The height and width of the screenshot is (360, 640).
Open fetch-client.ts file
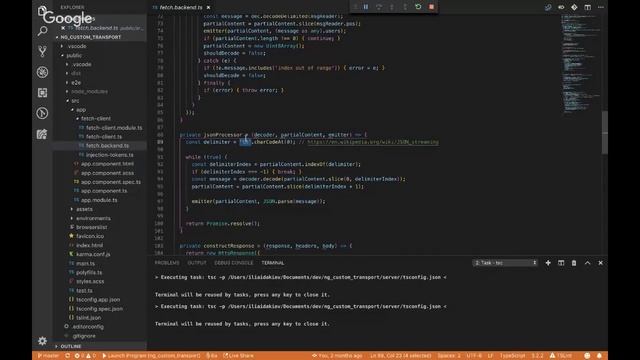pyautogui.click(x=104, y=137)
